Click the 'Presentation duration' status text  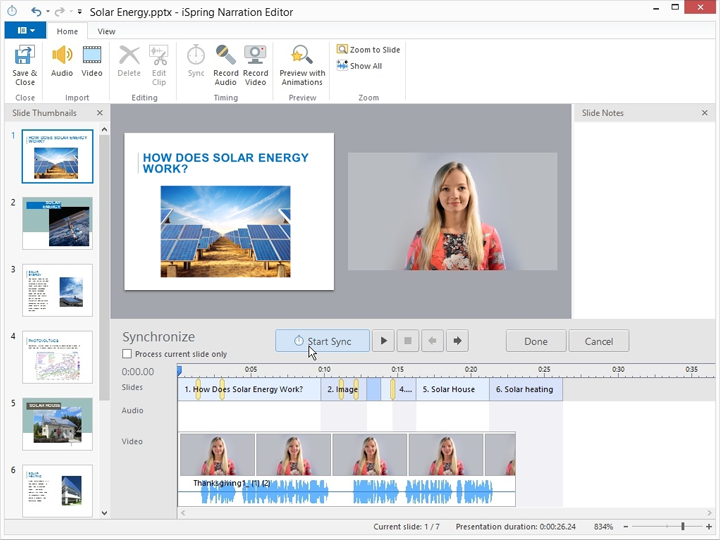click(x=516, y=527)
